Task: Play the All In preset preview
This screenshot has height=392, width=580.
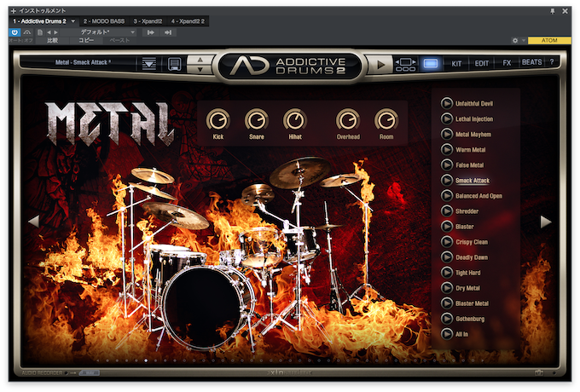Action: pos(447,334)
